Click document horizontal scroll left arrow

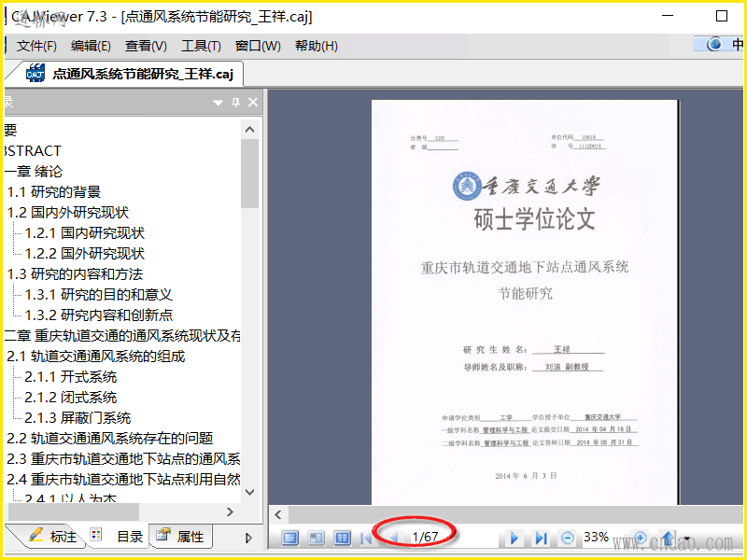278,515
